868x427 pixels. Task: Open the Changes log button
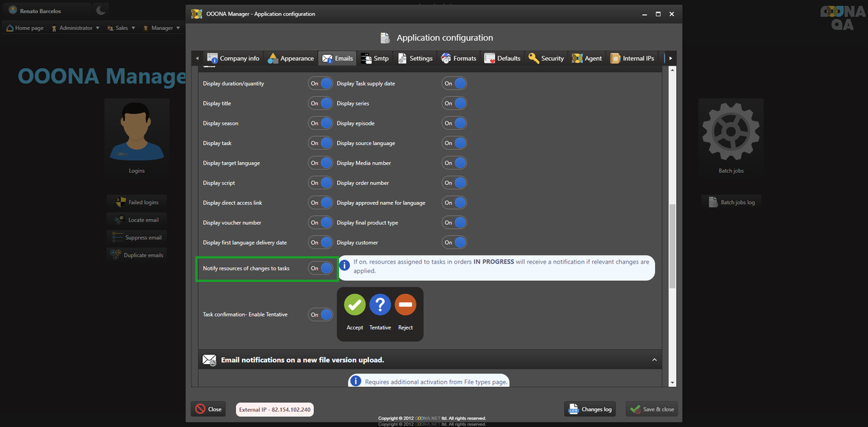589,409
